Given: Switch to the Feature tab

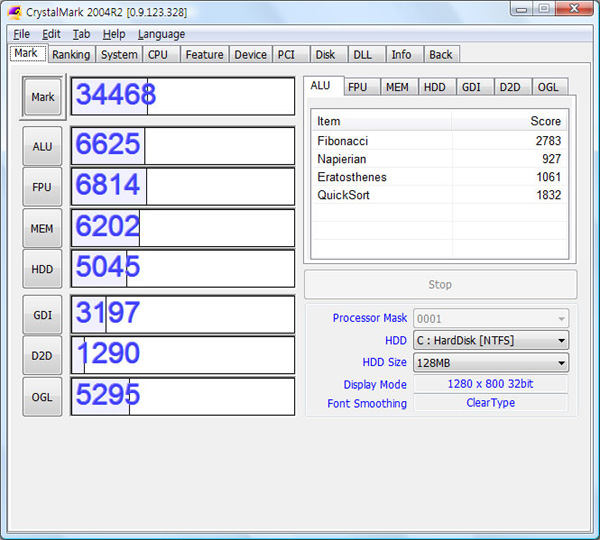Looking at the screenshot, I should (x=204, y=55).
